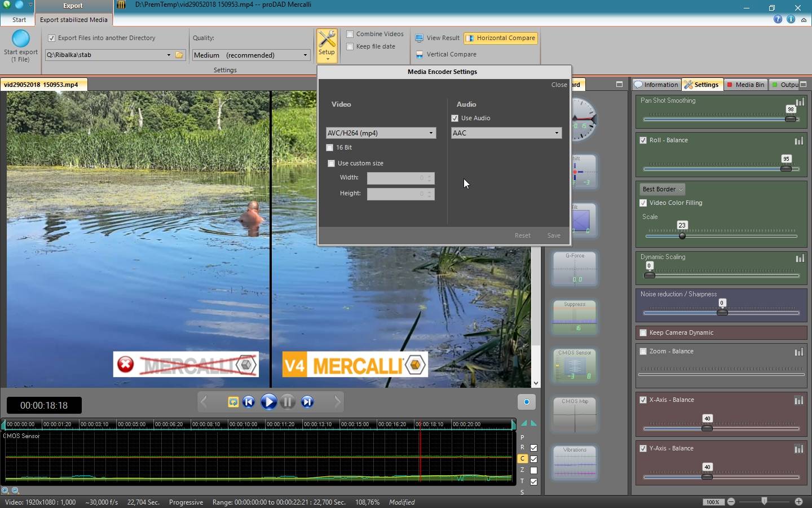Open the CMOS Sensor graph thumbnail
The height and width of the screenshot is (508, 812).
[x=574, y=365]
